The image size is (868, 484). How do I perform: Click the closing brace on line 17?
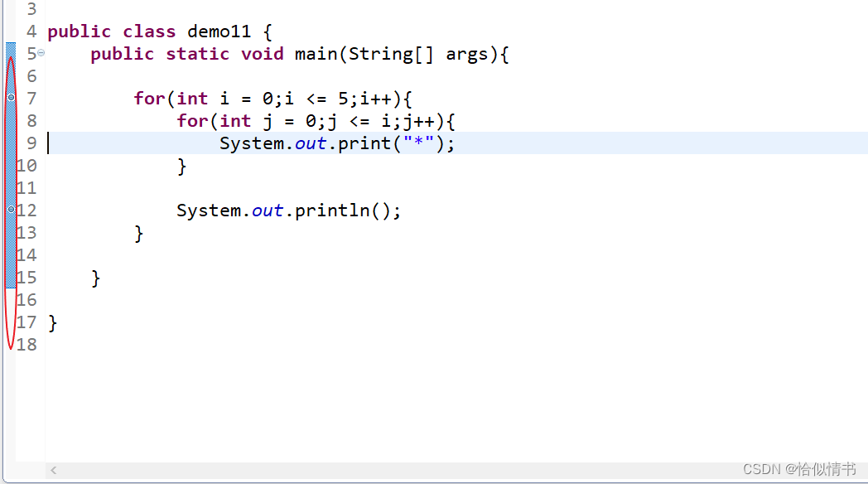[52, 323]
